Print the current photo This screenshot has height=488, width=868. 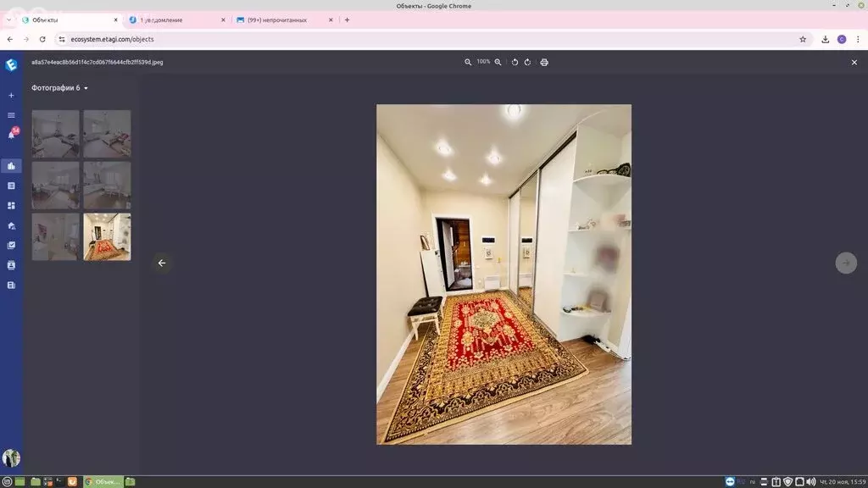(544, 62)
